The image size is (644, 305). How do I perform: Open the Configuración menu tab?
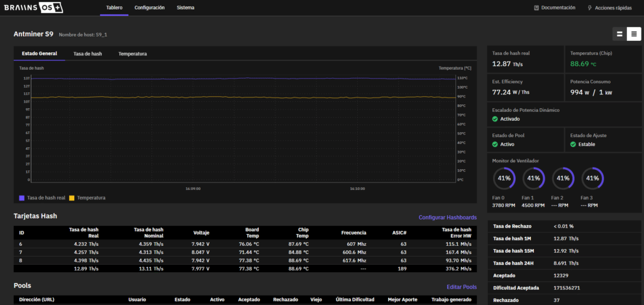click(x=150, y=8)
